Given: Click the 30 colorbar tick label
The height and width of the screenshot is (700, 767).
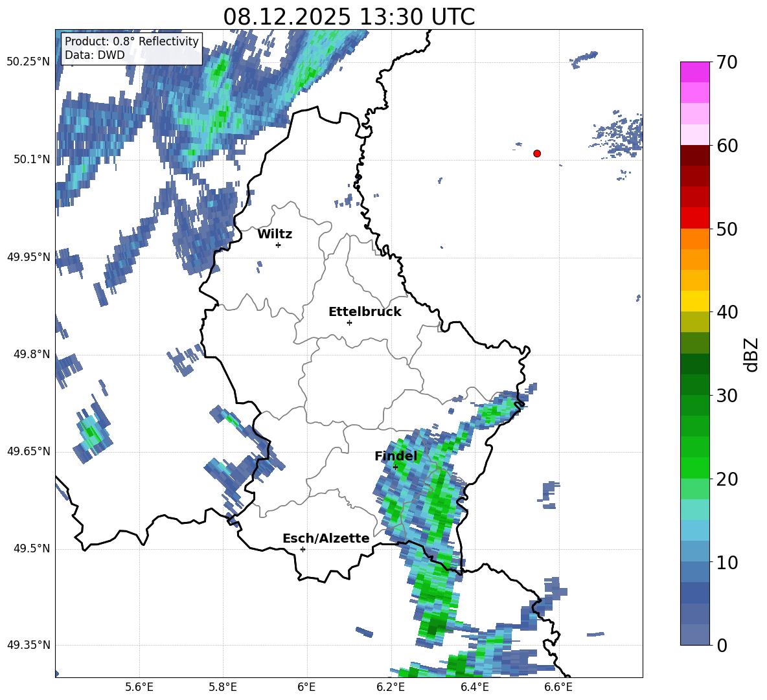Looking at the screenshot, I should pyautogui.click(x=727, y=396).
